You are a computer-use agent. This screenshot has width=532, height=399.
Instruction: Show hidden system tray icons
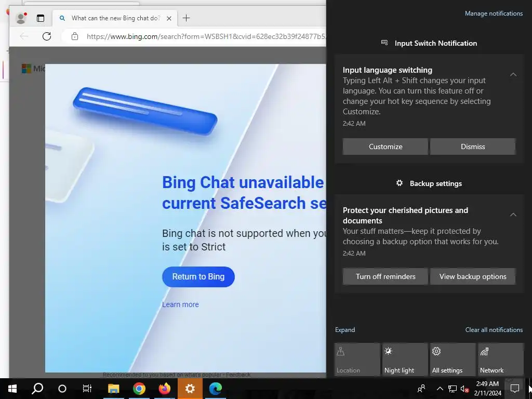point(440,389)
